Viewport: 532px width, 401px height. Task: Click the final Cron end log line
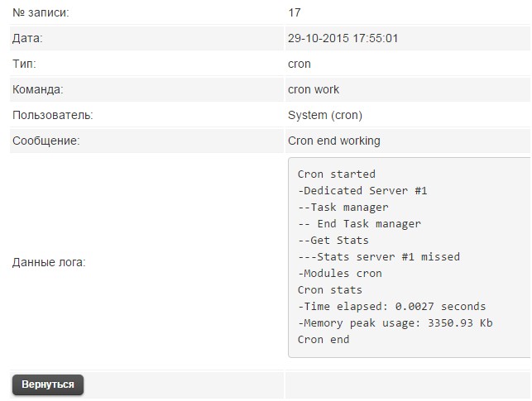pos(324,340)
